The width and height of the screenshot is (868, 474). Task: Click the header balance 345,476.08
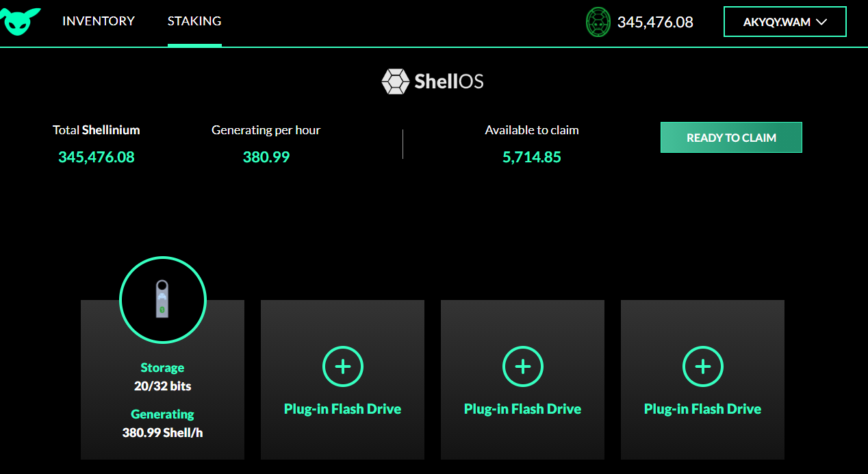[655, 22]
